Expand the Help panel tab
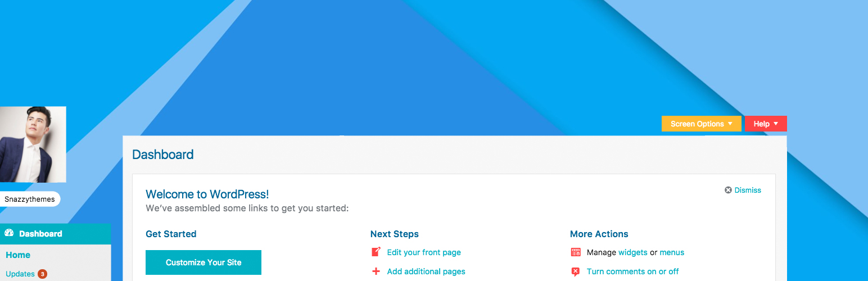This screenshot has height=281, width=868. pyautogui.click(x=766, y=124)
